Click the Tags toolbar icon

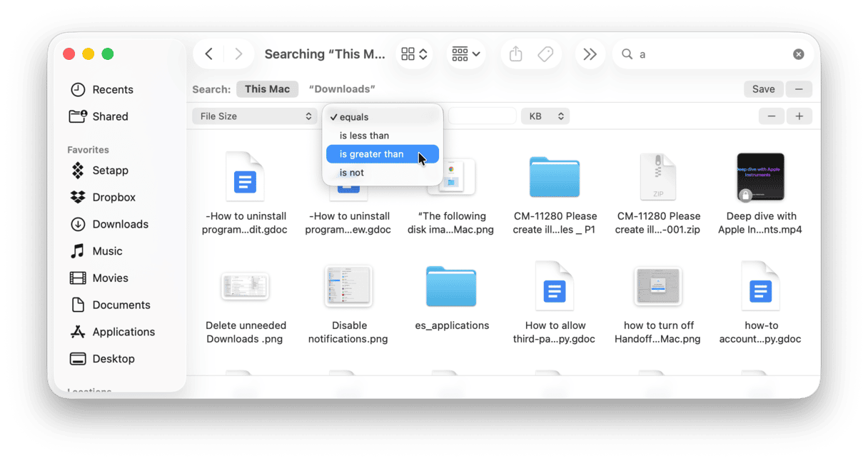[545, 54]
